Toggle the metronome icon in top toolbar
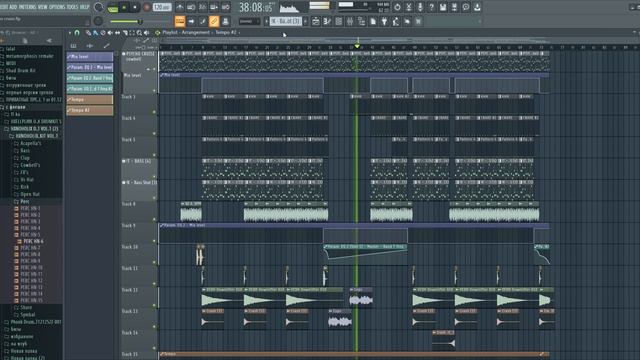 [180, 7]
